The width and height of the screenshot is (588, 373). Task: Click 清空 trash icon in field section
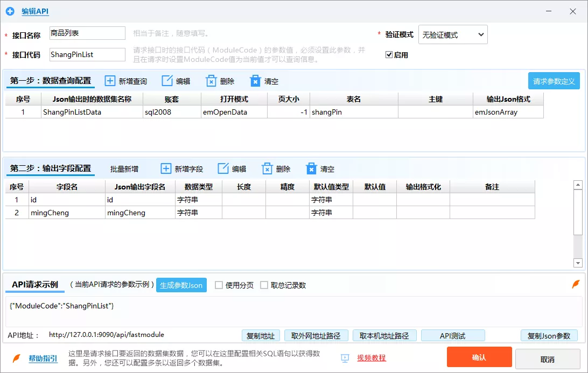pyautogui.click(x=311, y=169)
